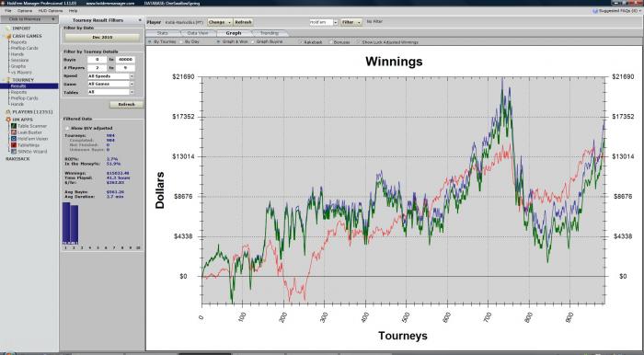Select Hands under TOURNEY
This screenshot has width=644, height=355.
click(x=17, y=104)
